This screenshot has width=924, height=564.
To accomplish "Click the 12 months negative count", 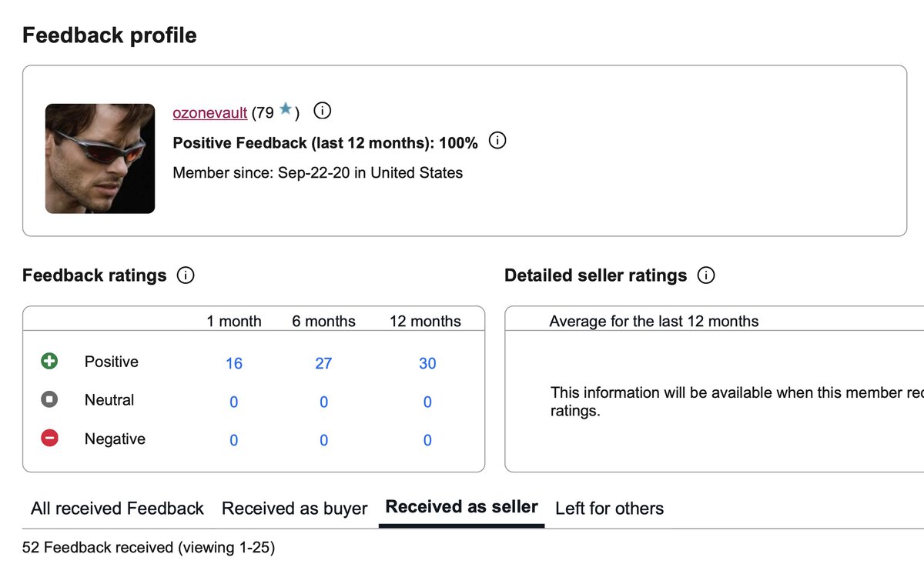I will [427, 440].
